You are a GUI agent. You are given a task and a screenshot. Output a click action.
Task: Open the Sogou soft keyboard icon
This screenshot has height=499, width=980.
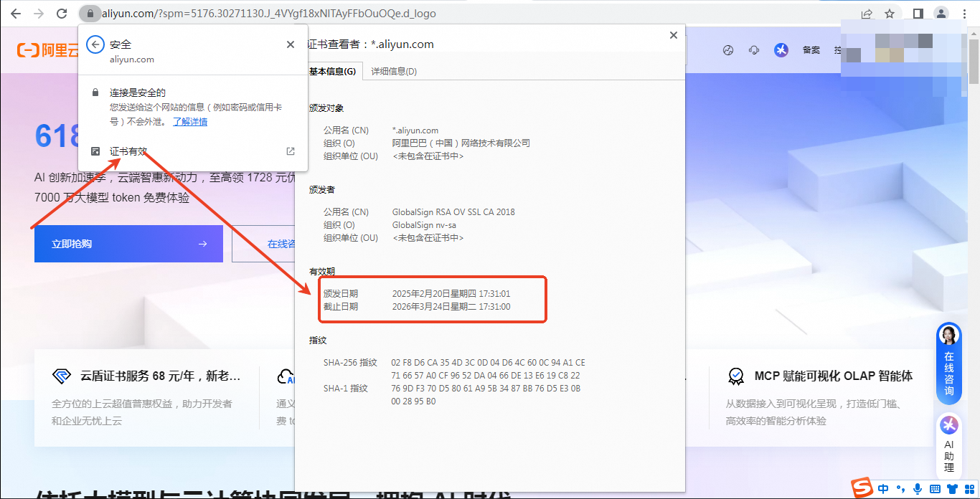coord(935,489)
